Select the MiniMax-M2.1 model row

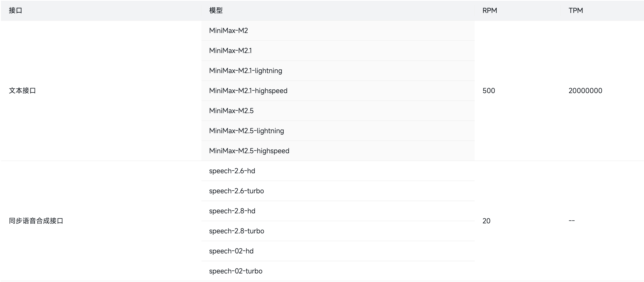(x=338, y=51)
